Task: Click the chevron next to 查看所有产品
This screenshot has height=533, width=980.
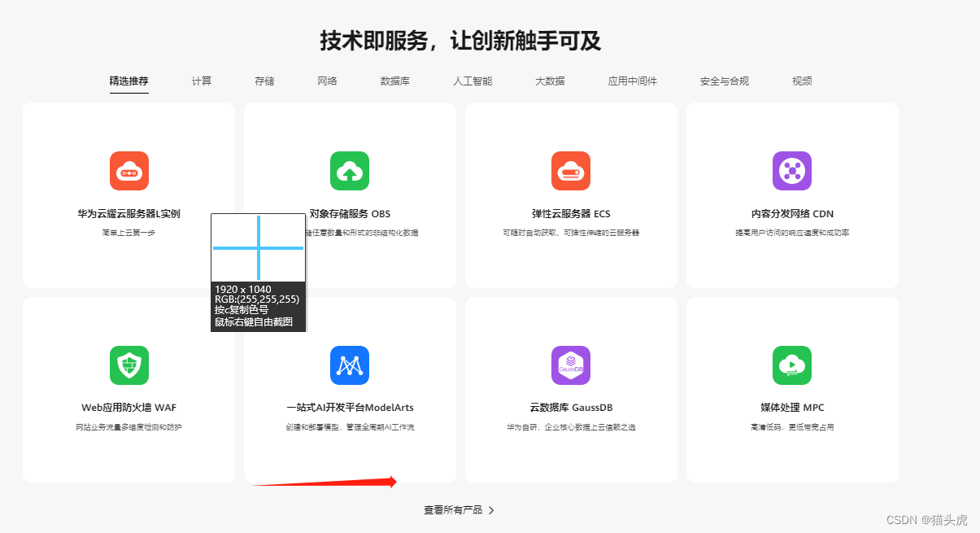Action: pyautogui.click(x=491, y=510)
